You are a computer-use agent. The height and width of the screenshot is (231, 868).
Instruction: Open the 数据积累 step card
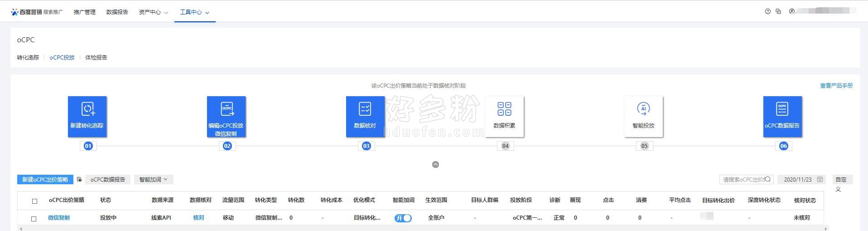505,117
